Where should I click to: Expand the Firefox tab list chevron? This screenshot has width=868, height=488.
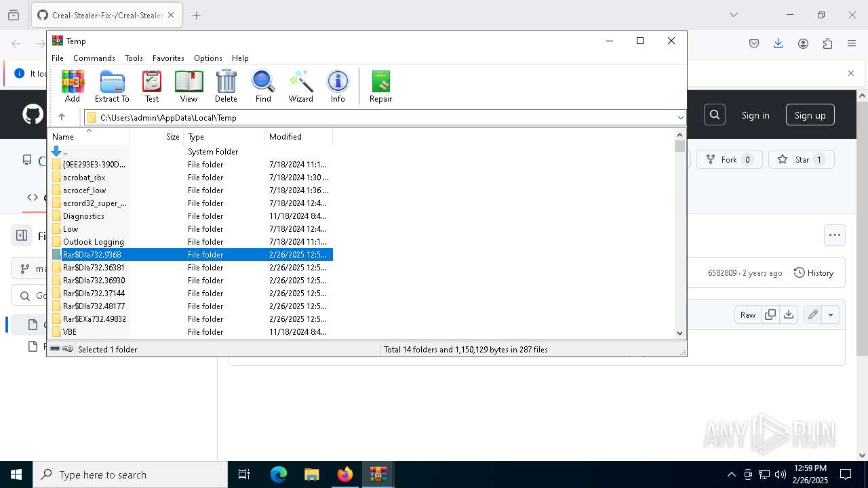(x=733, y=15)
